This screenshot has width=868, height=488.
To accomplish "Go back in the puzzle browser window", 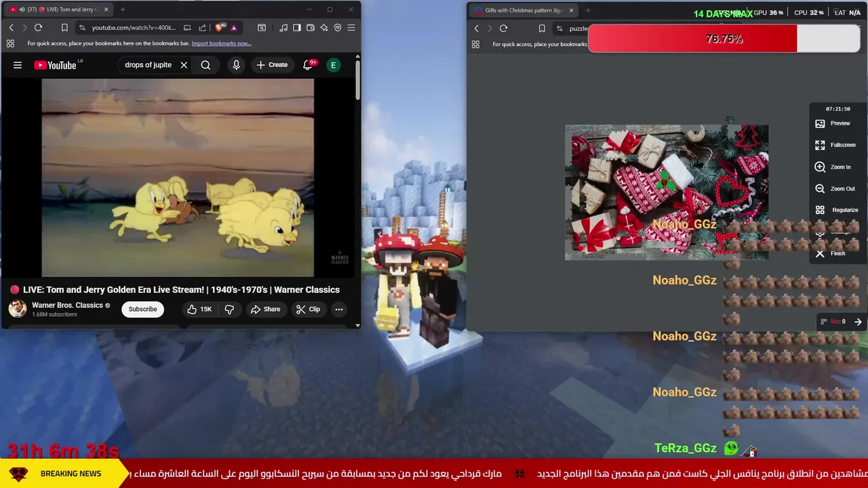I will point(477,28).
